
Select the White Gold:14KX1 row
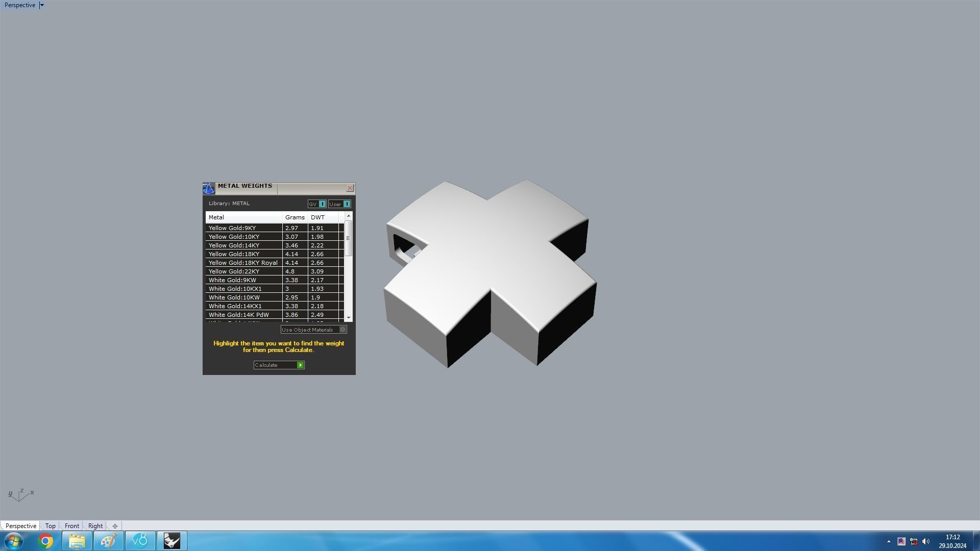275,306
